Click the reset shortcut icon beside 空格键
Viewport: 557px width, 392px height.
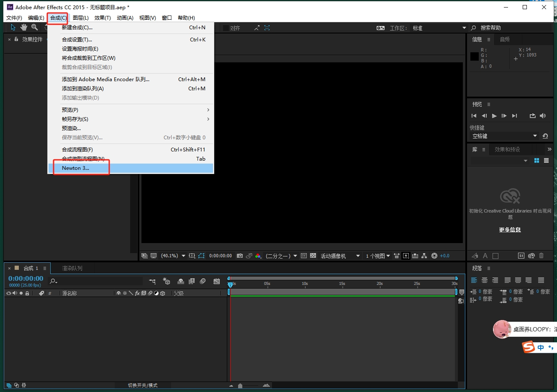(x=545, y=136)
